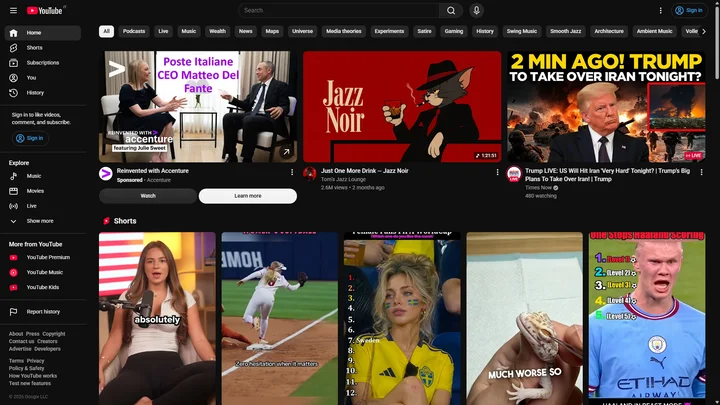This screenshot has width=720, height=405.
Task: Select the Live filter chip
Action: coord(163,31)
